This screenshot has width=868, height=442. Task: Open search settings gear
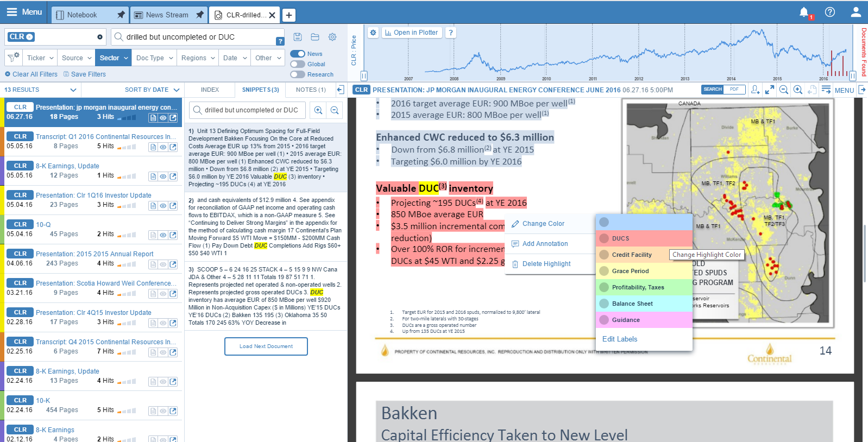(x=332, y=37)
